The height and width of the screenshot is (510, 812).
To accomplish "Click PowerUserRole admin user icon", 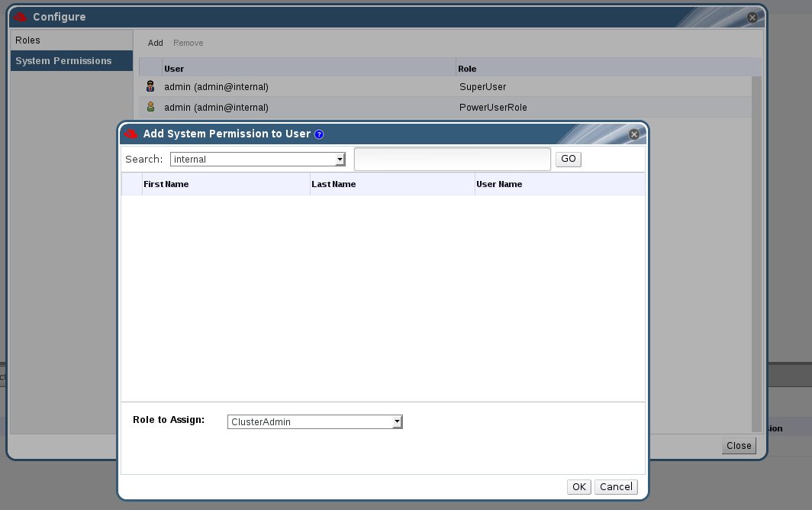I will tap(150, 107).
